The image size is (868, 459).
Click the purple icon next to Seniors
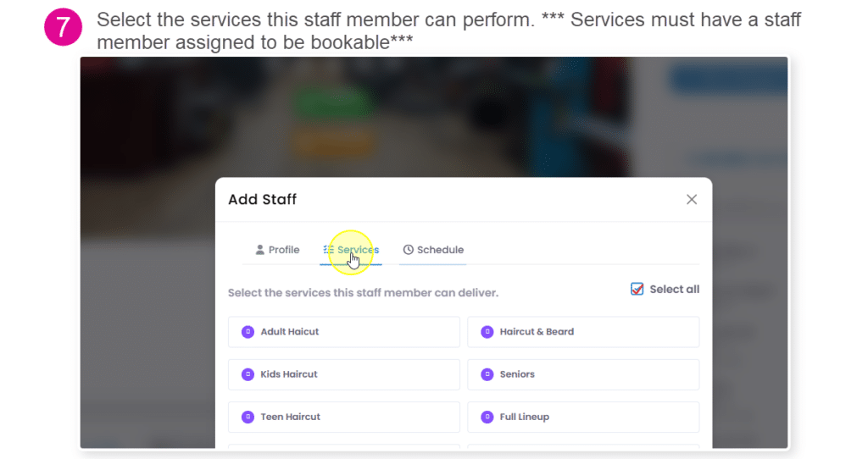click(487, 374)
